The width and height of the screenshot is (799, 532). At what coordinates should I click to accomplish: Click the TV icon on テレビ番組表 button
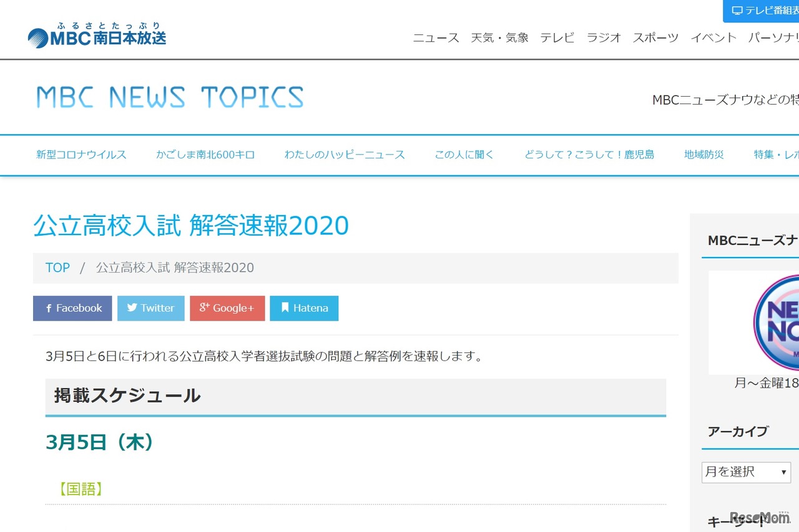737,11
